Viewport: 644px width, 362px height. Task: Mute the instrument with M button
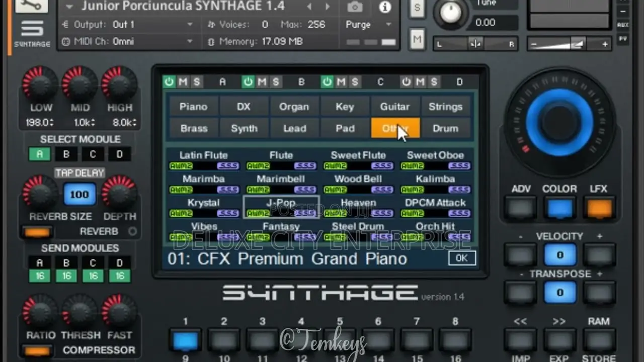(417, 39)
